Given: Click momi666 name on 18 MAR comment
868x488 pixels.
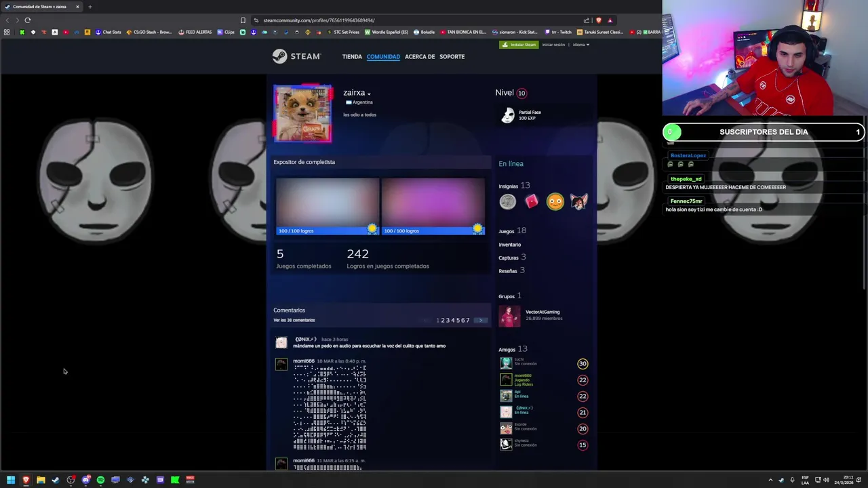Looking at the screenshot, I should 304,361.
